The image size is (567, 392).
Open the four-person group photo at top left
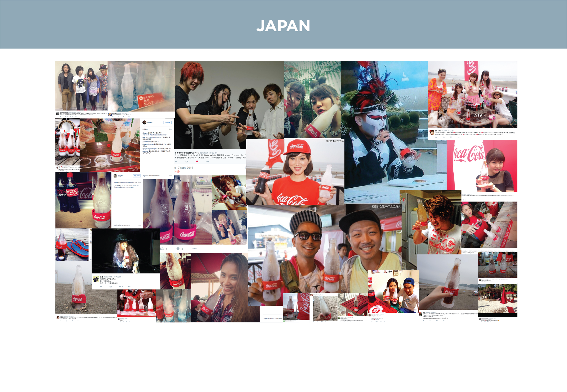[x=81, y=86]
